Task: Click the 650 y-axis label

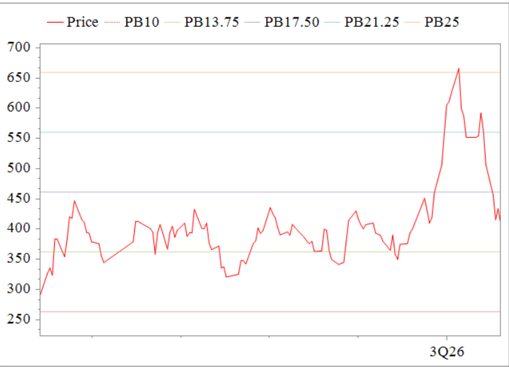Action: [x=19, y=78]
